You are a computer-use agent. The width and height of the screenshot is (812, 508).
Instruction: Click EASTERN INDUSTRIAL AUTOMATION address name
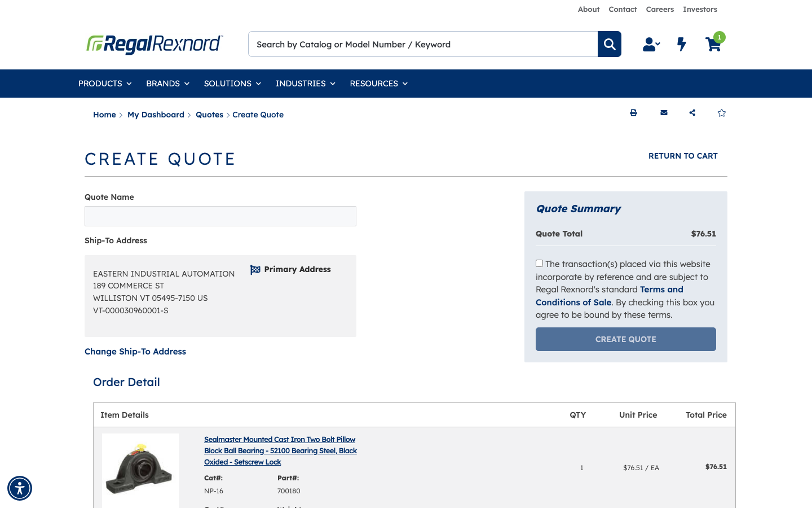tap(164, 274)
